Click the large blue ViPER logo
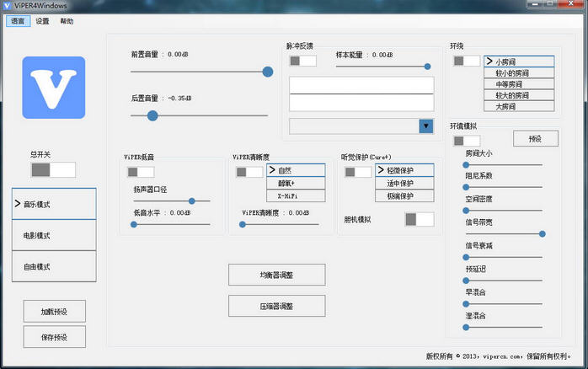Viewport: 588px width, 369px height. (54, 88)
